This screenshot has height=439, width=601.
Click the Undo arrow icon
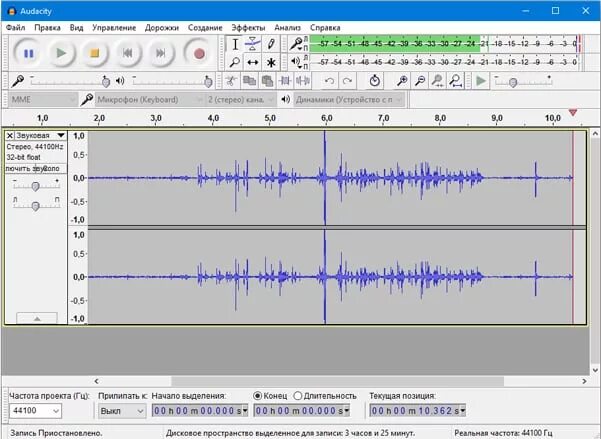coord(329,81)
